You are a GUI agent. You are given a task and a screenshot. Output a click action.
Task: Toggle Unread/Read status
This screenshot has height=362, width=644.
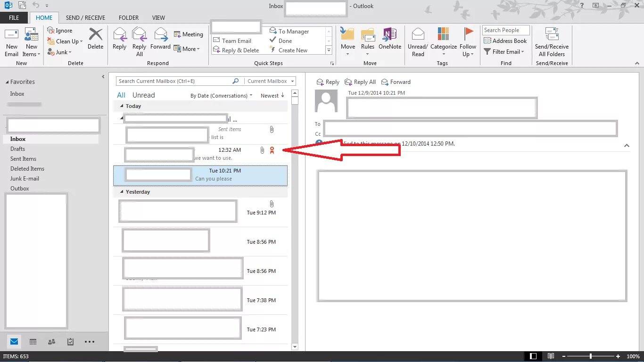[x=418, y=42]
